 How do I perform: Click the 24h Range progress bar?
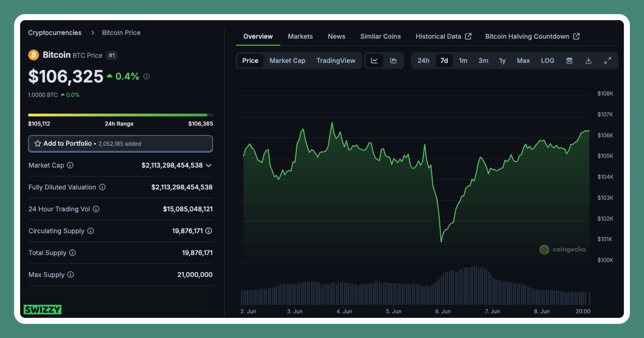120,115
